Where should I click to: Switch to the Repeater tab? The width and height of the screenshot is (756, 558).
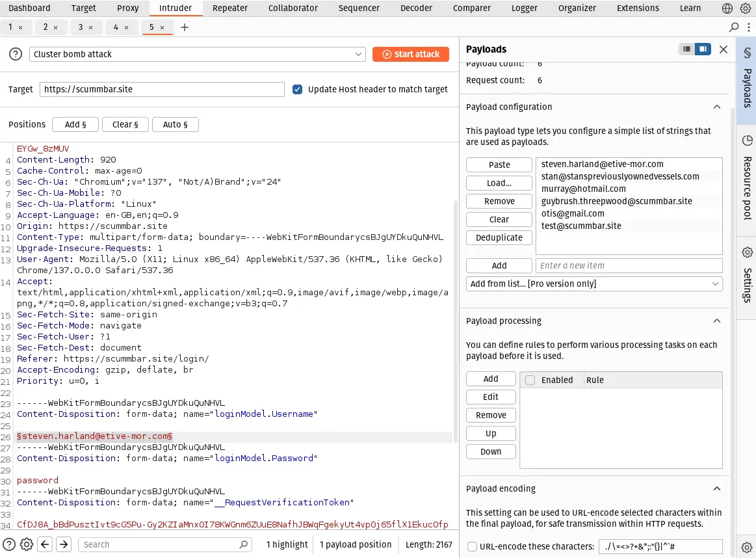tap(230, 8)
